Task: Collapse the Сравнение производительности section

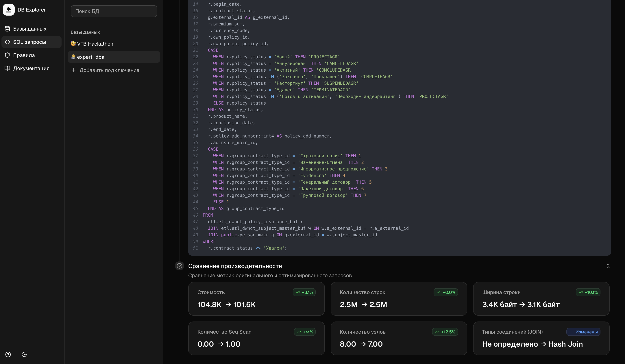Action: pos(608,266)
